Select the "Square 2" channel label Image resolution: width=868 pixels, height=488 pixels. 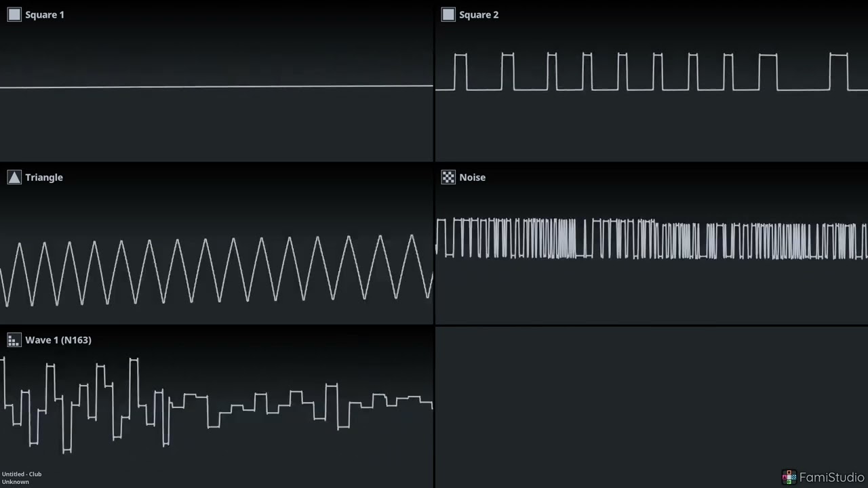coord(479,15)
